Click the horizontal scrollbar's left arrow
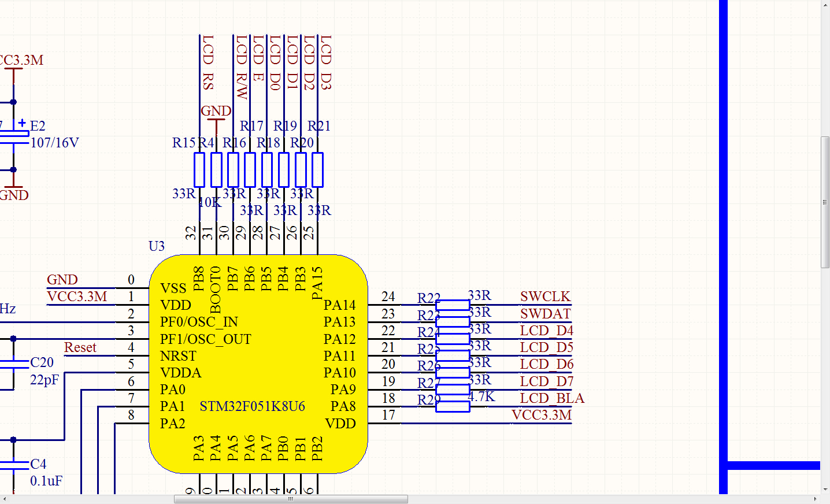 tap(5, 499)
